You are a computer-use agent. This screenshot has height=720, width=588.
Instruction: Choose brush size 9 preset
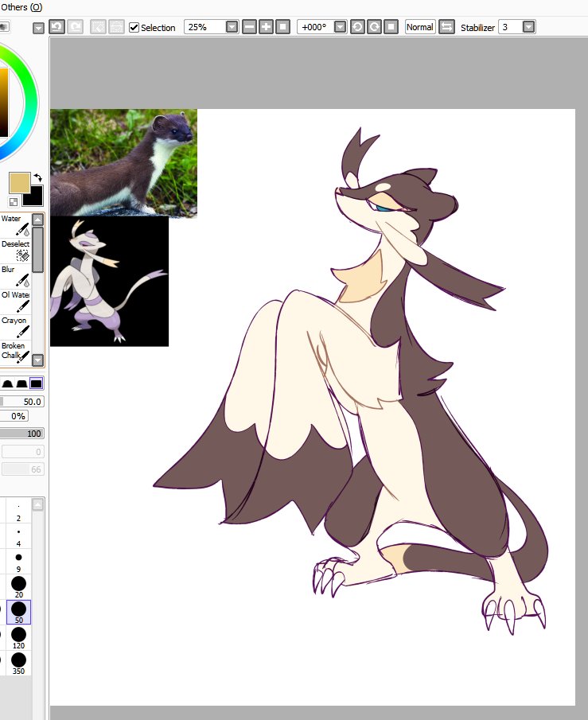[18, 562]
